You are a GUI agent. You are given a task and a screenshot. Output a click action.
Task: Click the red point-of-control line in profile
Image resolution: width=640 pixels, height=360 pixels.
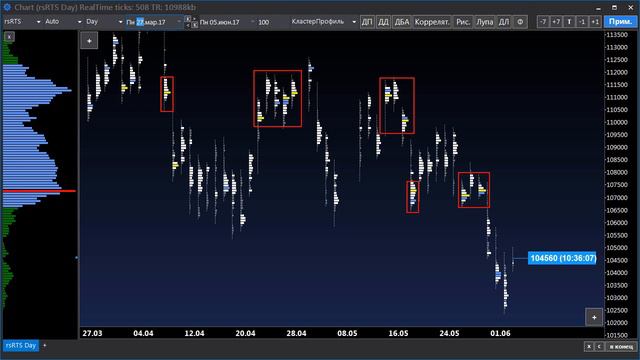[x=39, y=191]
